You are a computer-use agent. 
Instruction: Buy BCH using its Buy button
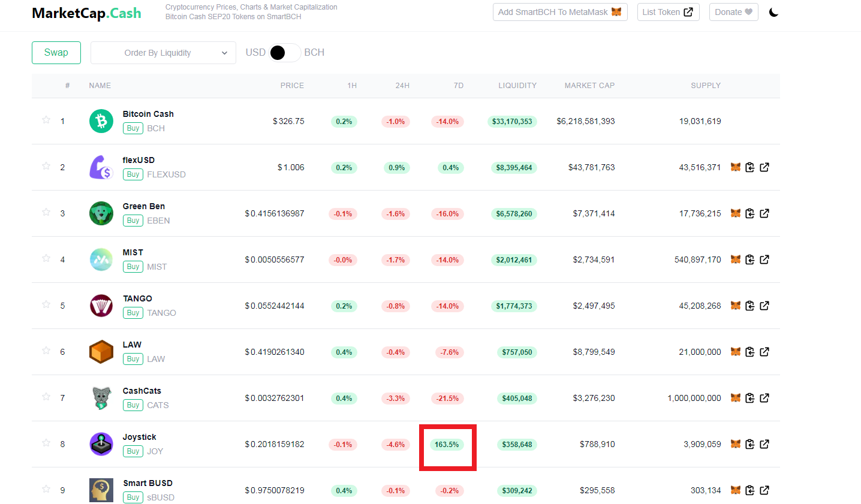(133, 128)
